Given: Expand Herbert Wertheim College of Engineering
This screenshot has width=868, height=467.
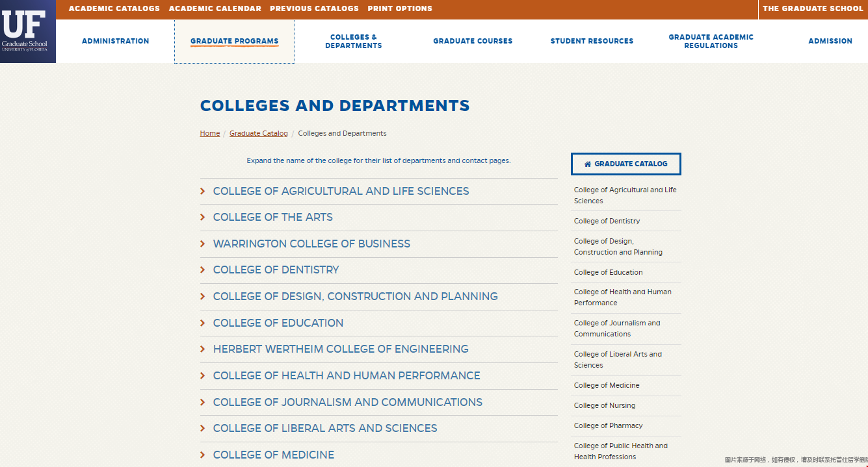Looking at the screenshot, I should click(378, 349).
